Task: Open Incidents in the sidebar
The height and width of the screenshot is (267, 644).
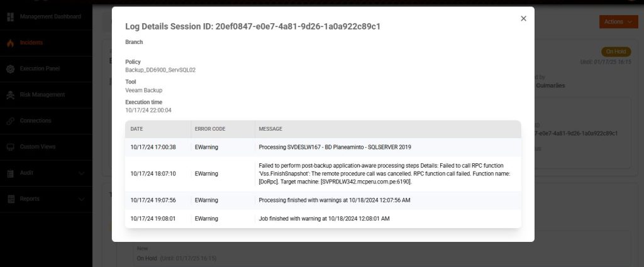Action: [x=31, y=43]
